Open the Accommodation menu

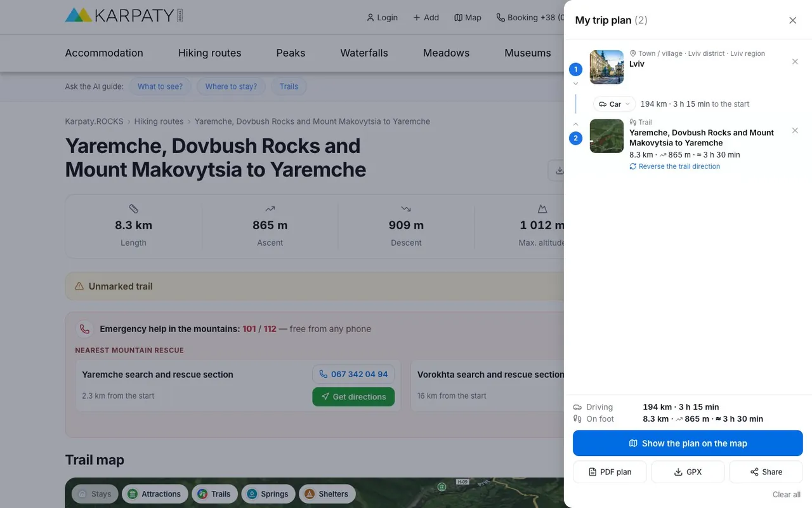click(x=104, y=53)
